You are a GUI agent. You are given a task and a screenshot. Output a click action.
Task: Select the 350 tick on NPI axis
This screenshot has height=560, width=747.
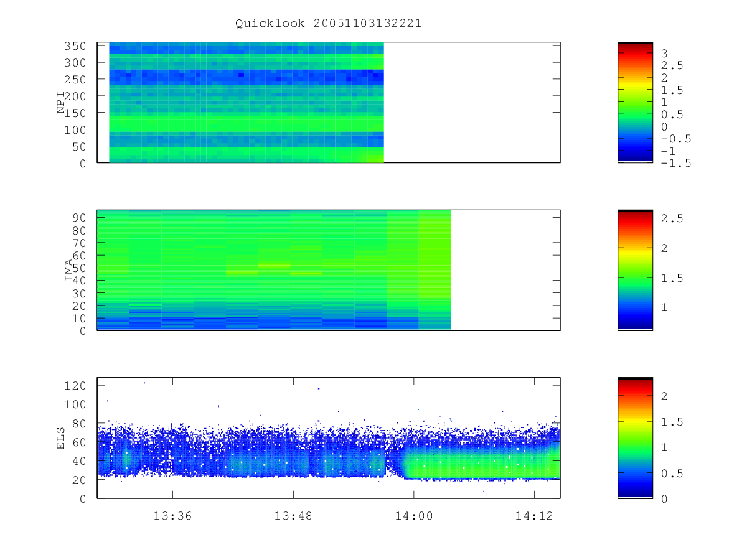point(77,46)
